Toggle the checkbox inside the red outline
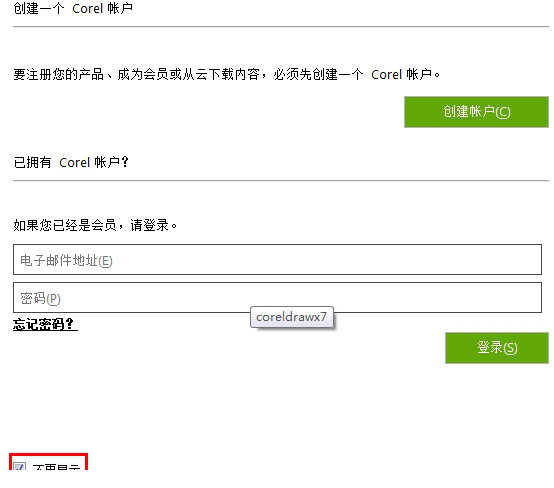Image resolution: width=554 pixels, height=488 pixels. [19, 466]
